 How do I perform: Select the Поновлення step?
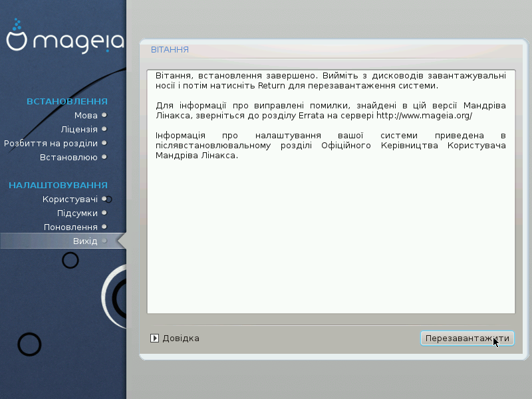point(70,227)
